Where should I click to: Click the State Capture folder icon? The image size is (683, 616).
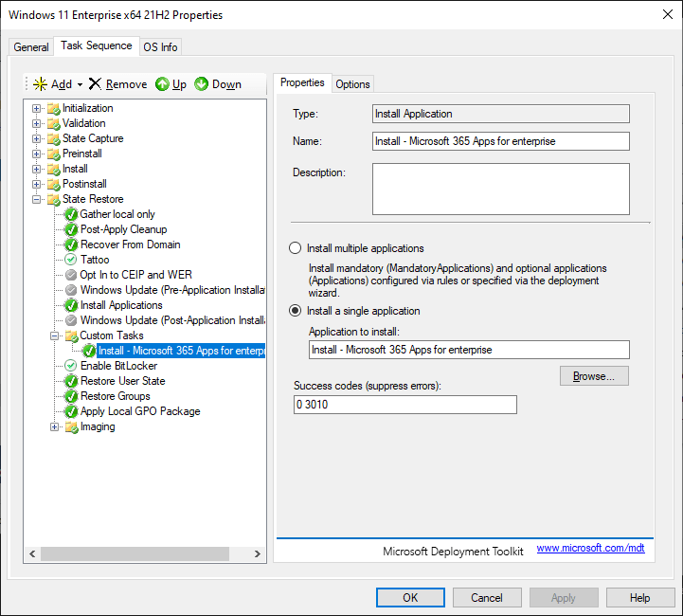[x=54, y=139]
